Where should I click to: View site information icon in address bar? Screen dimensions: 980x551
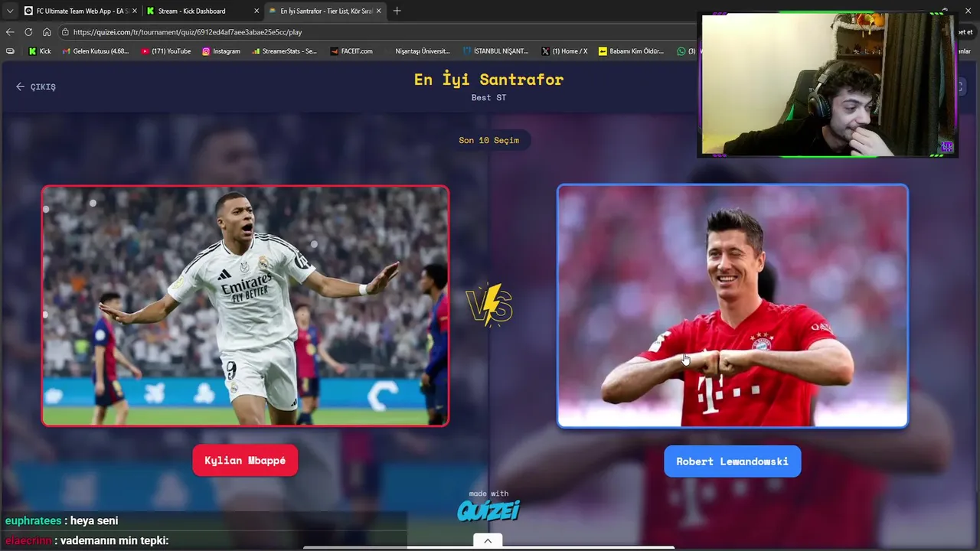coord(66,32)
